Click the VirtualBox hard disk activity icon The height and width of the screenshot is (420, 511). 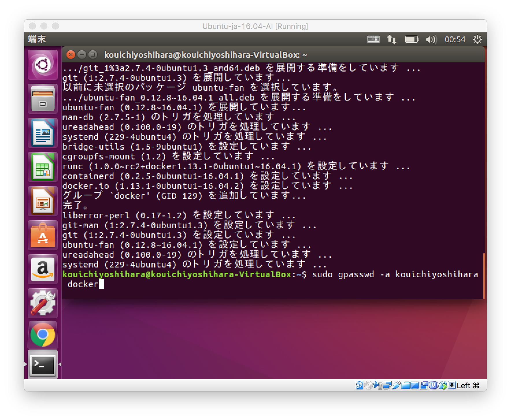pyautogui.click(x=359, y=385)
